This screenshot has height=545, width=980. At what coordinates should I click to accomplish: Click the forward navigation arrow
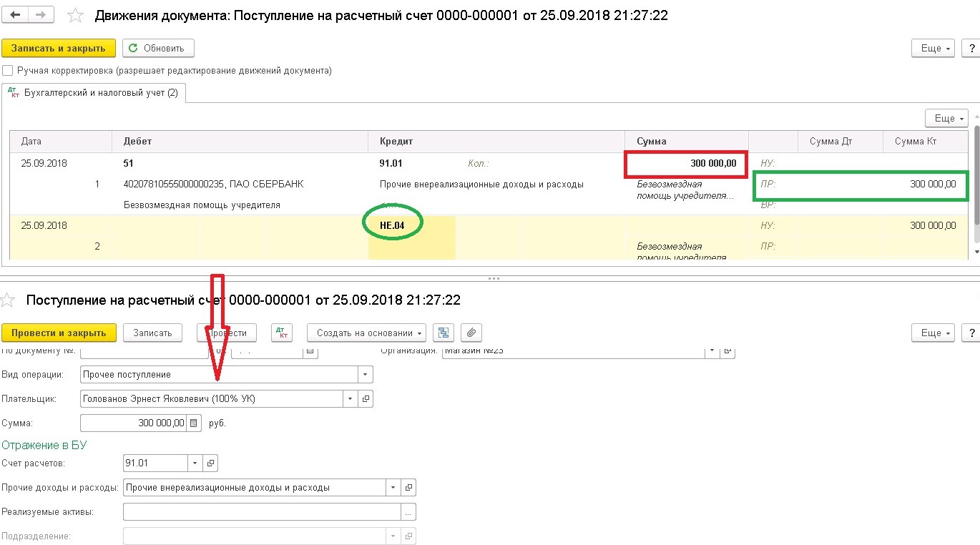coord(41,15)
